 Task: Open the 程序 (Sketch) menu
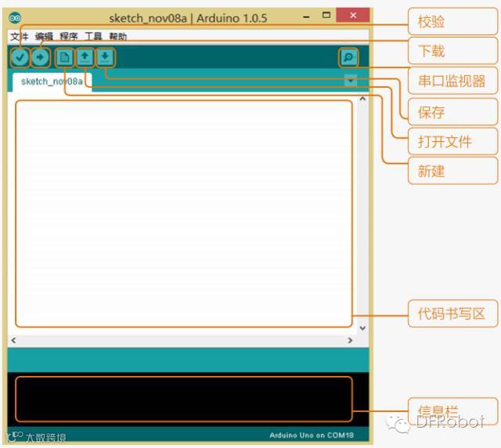(x=69, y=37)
